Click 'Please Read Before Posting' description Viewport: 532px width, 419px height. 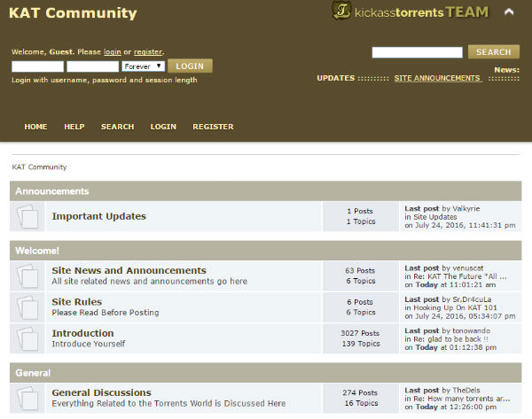[106, 313]
